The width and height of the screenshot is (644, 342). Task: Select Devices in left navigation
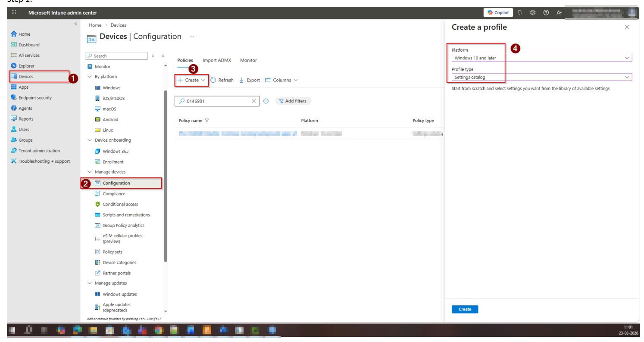click(40, 76)
